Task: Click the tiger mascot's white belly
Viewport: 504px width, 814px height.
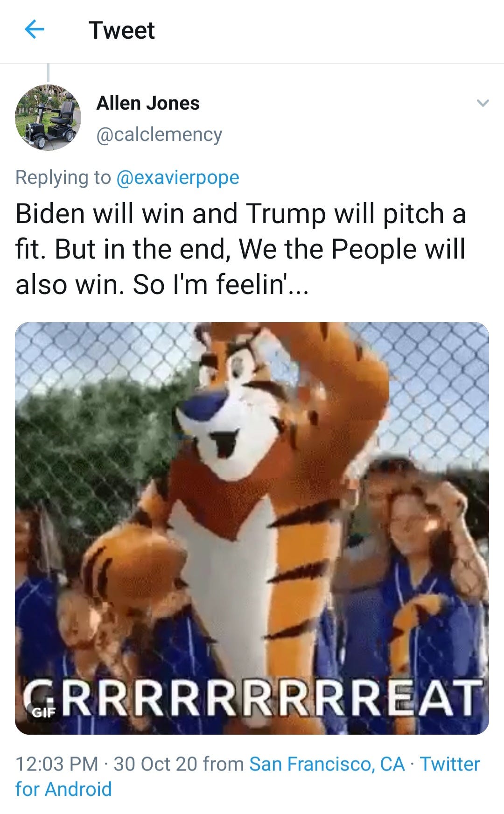Action: [224, 583]
